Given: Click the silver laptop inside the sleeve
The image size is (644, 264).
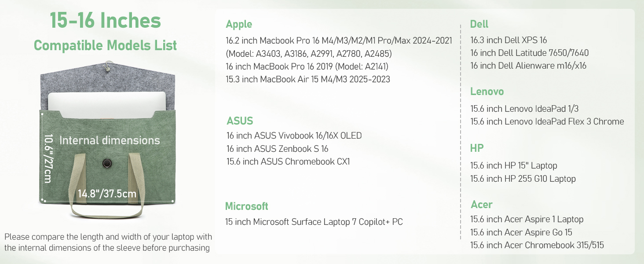Looking at the screenshot, I should (x=107, y=101).
